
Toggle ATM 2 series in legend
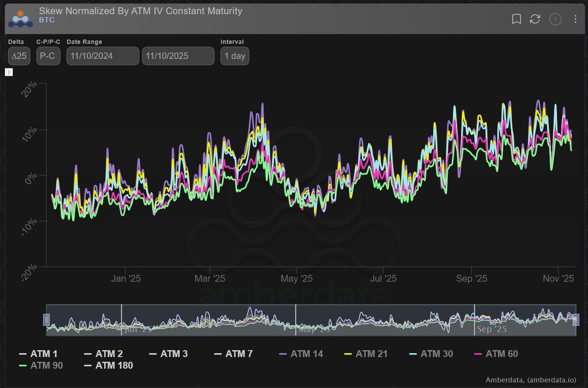click(103, 353)
